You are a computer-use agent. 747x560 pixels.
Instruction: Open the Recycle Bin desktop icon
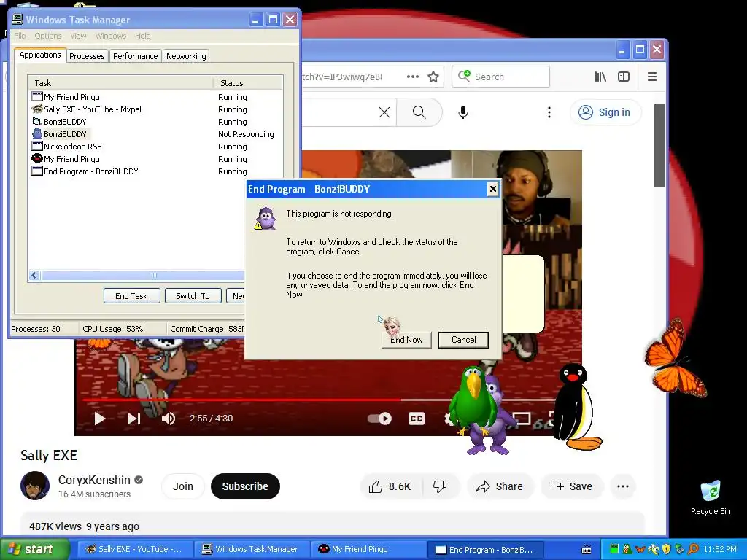point(711,497)
